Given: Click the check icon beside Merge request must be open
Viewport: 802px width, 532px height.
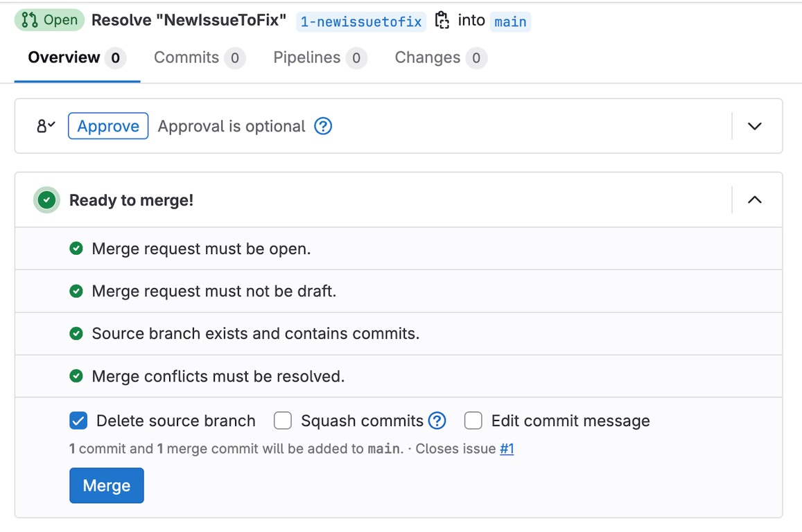Looking at the screenshot, I should 76,248.
